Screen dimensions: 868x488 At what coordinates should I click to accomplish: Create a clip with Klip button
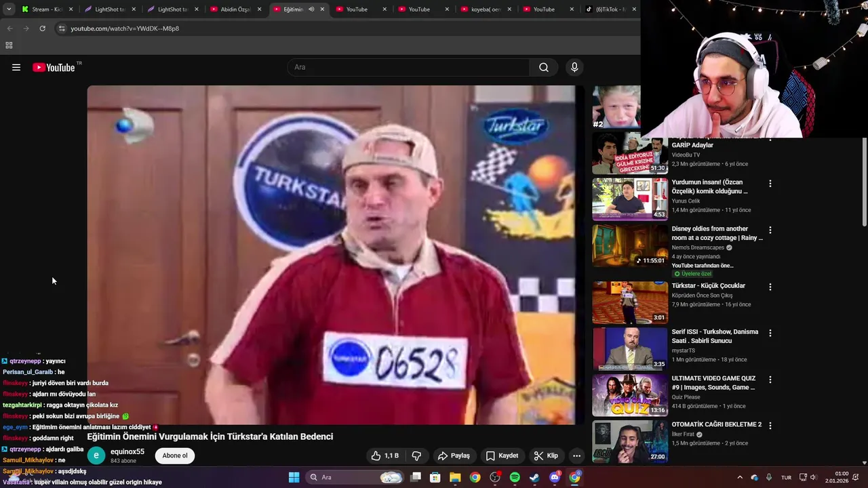pyautogui.click(x=546, y=455)
